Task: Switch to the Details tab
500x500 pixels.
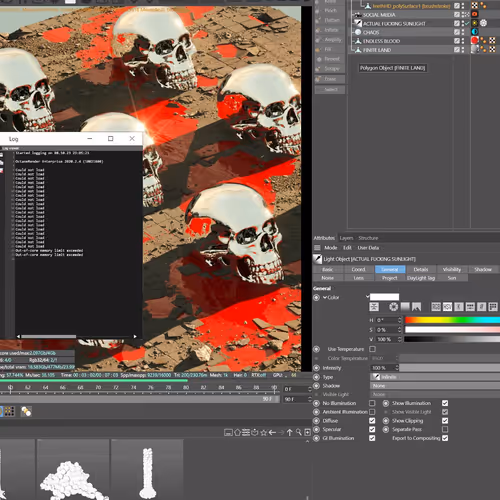Action: coord(421,269)
